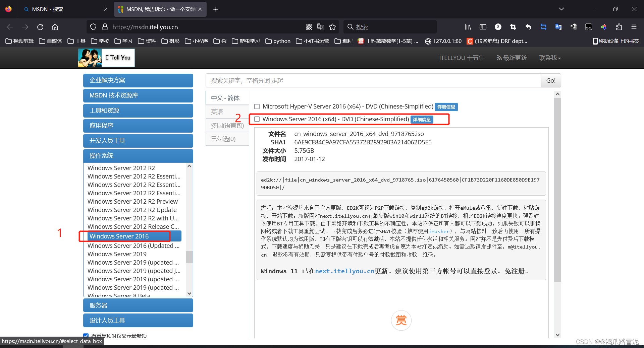This screenshot has height=348, width=644.
Task: Check the Microsoft Hyper-V Server 2016 checkbox
Action: pyautogui.click(x=257, y=107)
